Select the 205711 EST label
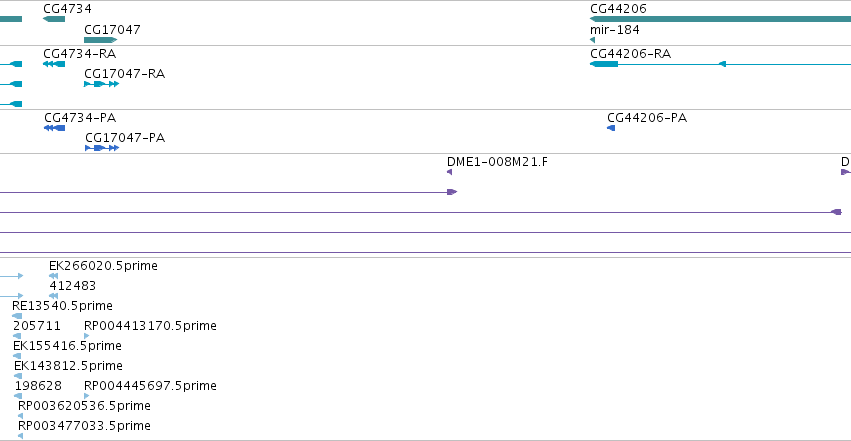This screenshot has height=441, width=851. pyautogui.click(x=37, y=326)
